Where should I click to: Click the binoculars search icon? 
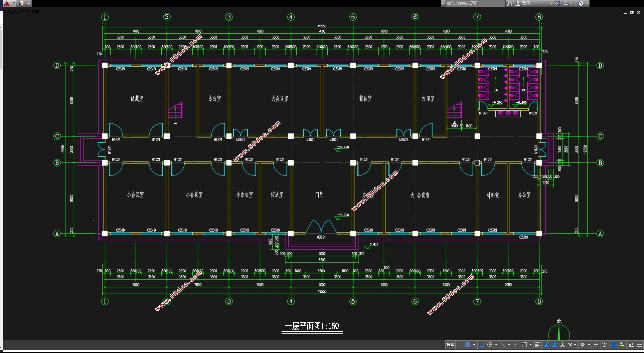(509, 3)
